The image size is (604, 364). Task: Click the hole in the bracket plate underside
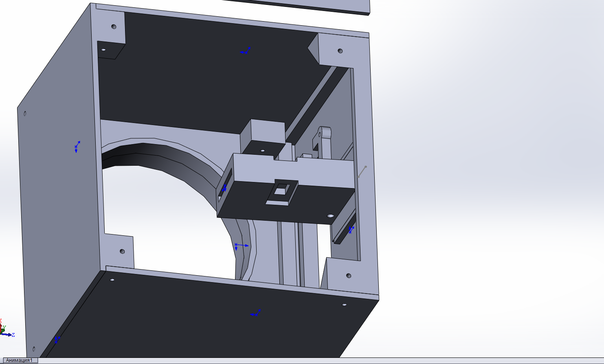330,215
